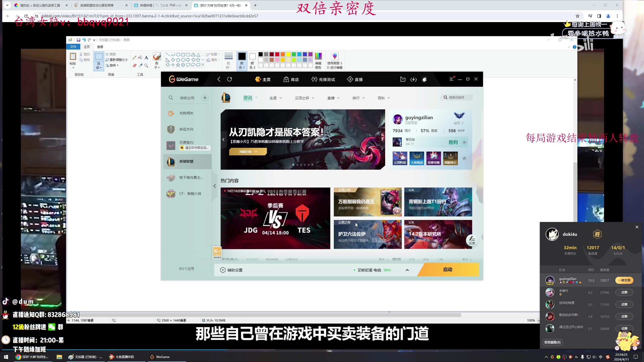Click the Undo arrow in Paint title bar
Screen dimensions: 644x362
pos(84,40)
